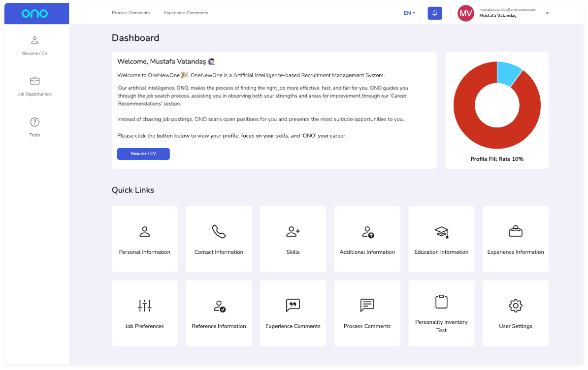Open notifications bell icon
Screen dimensions: 588x370
pyautogui.click(x=435, y=13)
